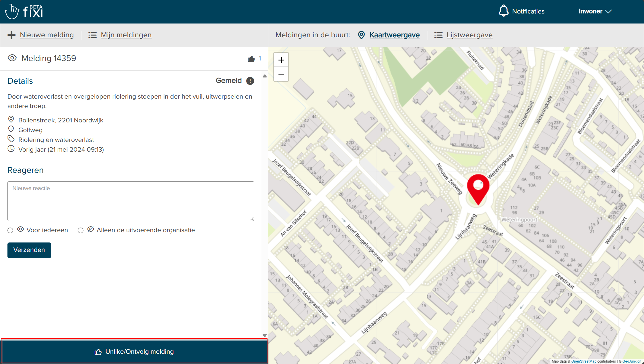This screenshot has height=364, width=644.
Task: Click the plus icon for Nieuwe melding
Action: pos(11,35)
